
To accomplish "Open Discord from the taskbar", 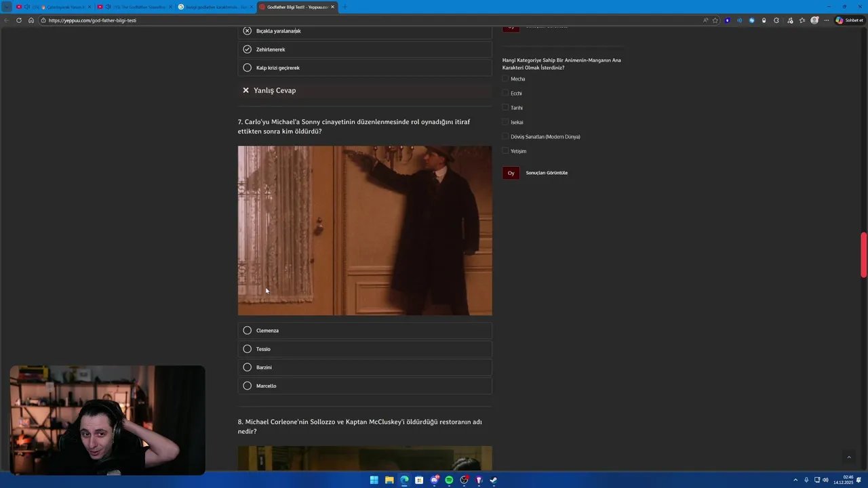I will click(434, 480).
